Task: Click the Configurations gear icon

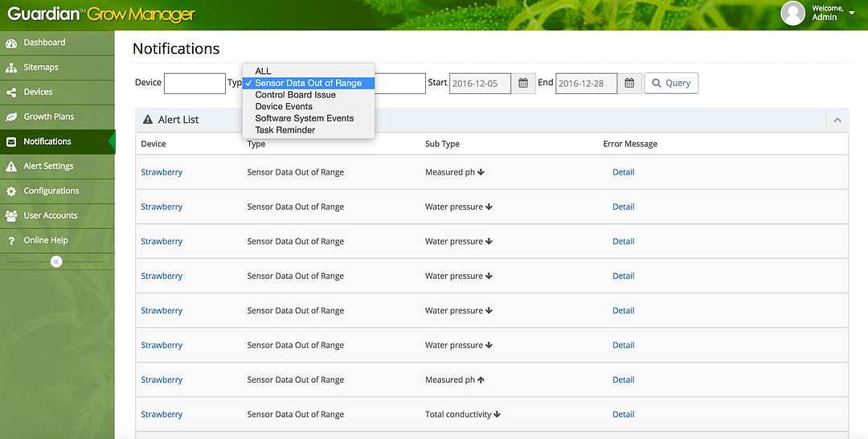Action: (x=11, y=191)
